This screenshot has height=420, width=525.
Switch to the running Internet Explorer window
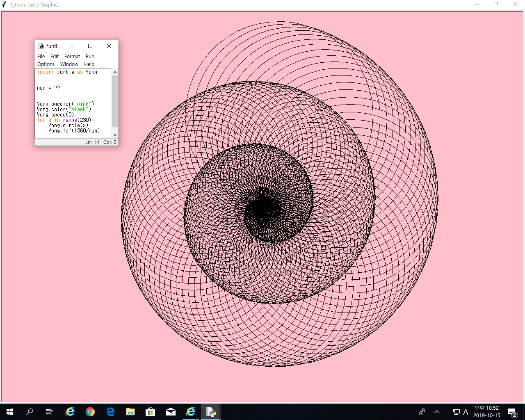191,412
